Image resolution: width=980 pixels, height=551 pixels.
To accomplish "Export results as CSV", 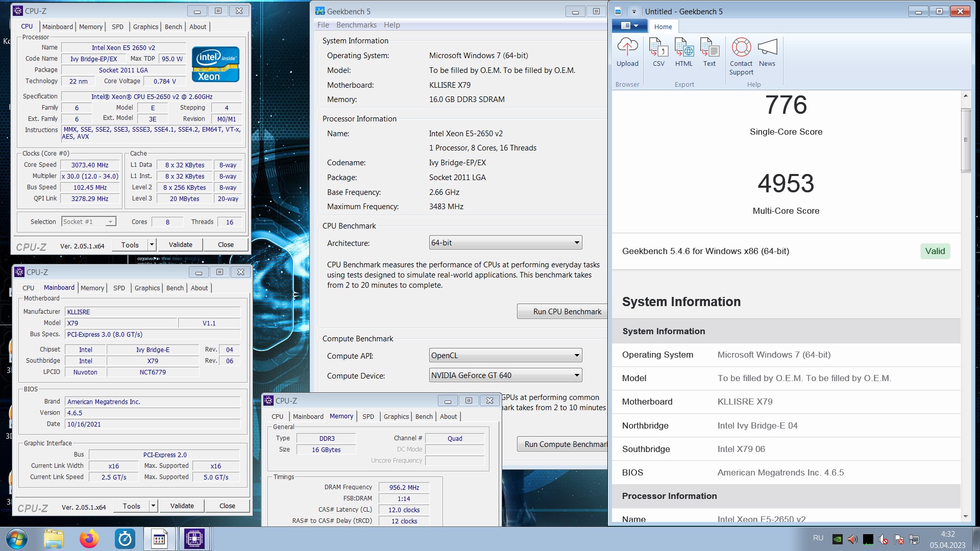I will [658, 53].
